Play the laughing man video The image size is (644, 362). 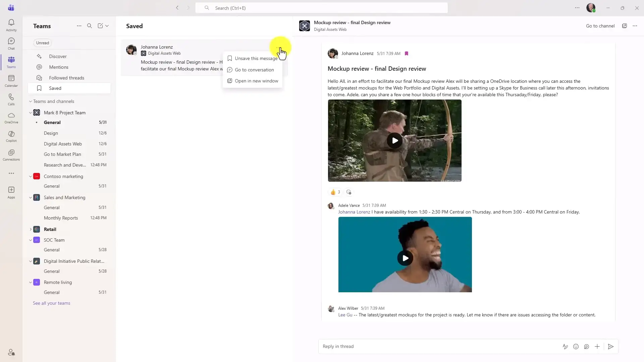pyautogui.click(x=405, y=258)
